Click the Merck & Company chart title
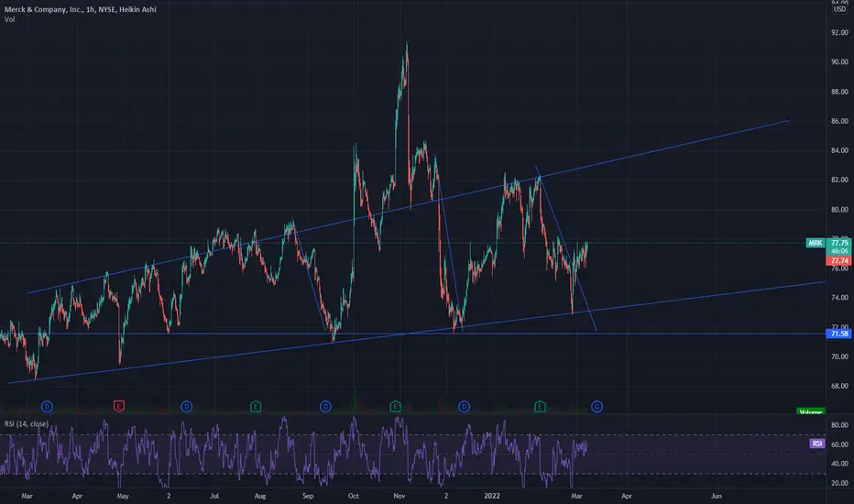Viewport: 854px width, 504px height. 80,9
